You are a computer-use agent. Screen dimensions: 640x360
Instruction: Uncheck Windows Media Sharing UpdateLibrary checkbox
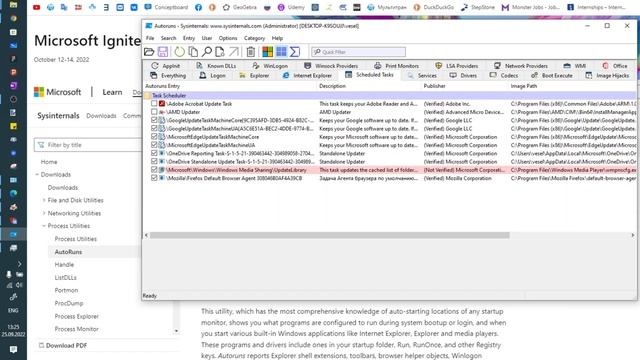coord(154,170)
